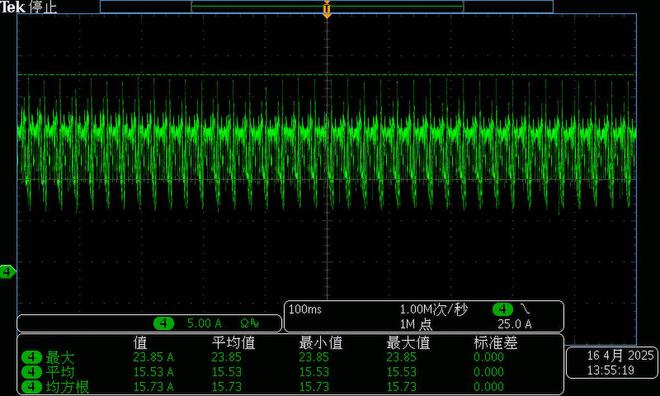
Task: Select the 标准差 column header
Action: 495,343
